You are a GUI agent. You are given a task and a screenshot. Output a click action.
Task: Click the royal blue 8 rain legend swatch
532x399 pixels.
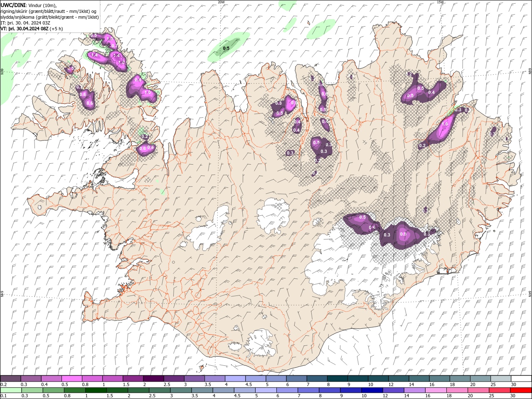point(329,390)
